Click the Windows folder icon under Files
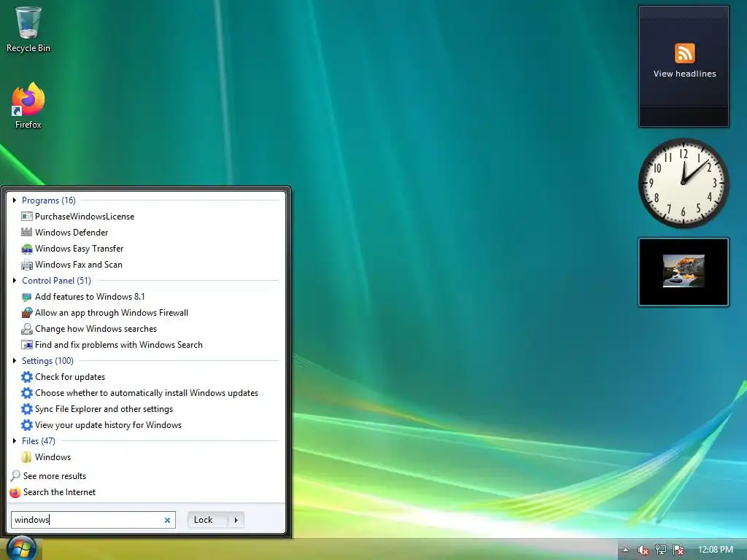747x560 pixels. coord(27,457)
